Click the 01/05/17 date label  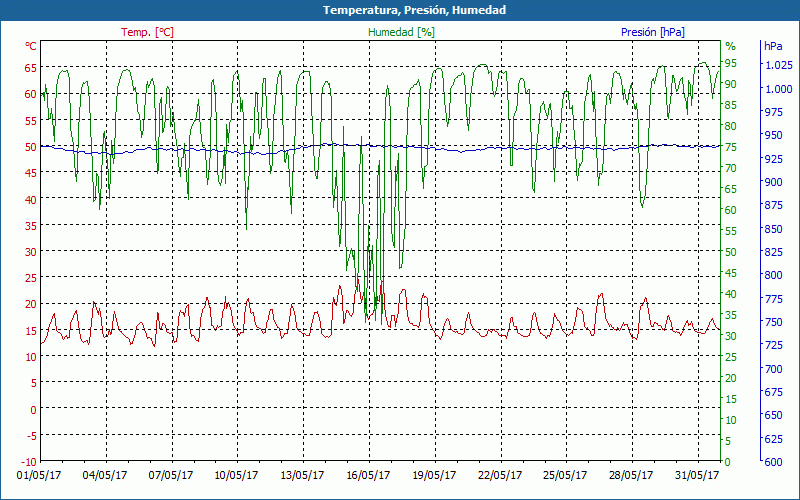39,475
